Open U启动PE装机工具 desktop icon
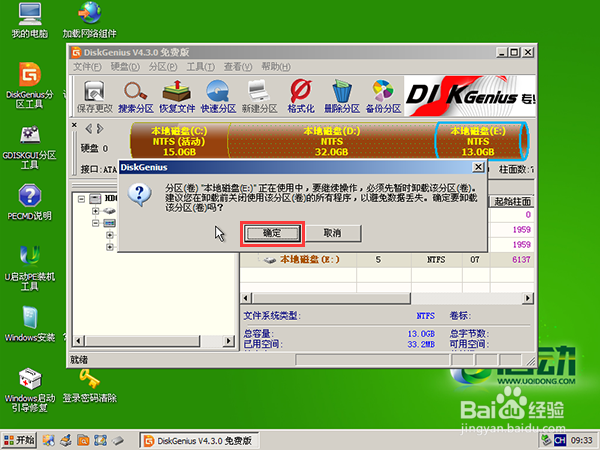Screen dimensions: 600x450 tap(29, 268)
